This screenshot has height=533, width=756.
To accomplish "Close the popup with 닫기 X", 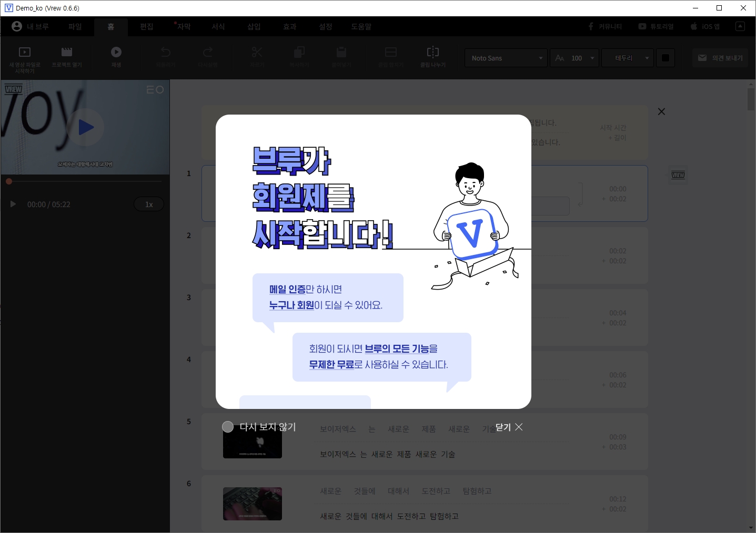I will point(509,427).
